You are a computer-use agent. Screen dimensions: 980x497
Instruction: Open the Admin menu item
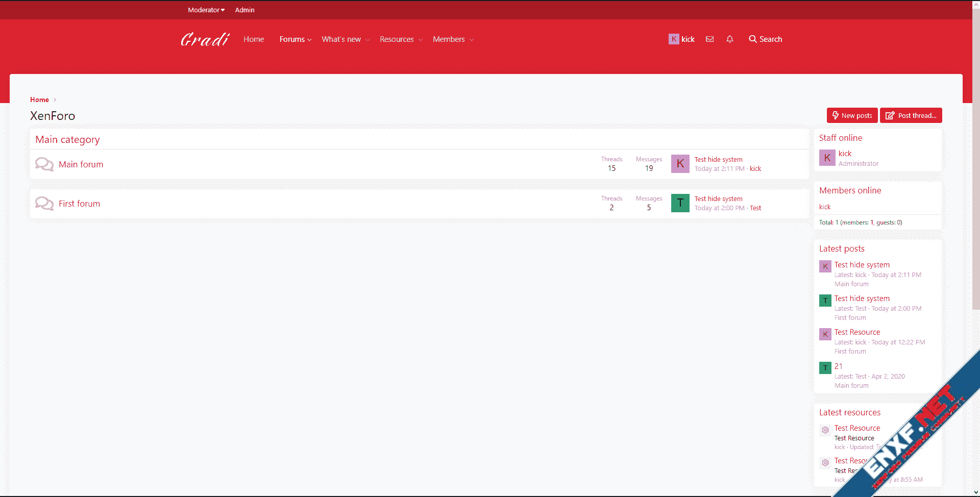[x=244, y=10]
